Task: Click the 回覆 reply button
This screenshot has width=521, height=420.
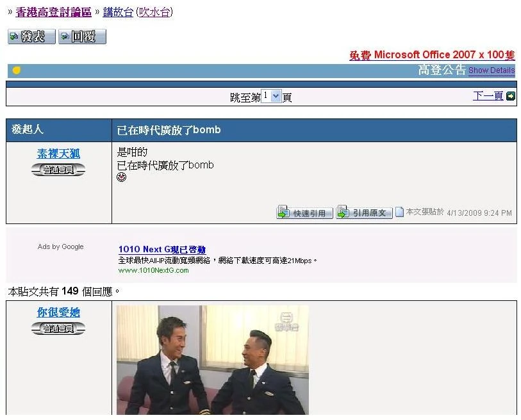Action: coord(83,36)
